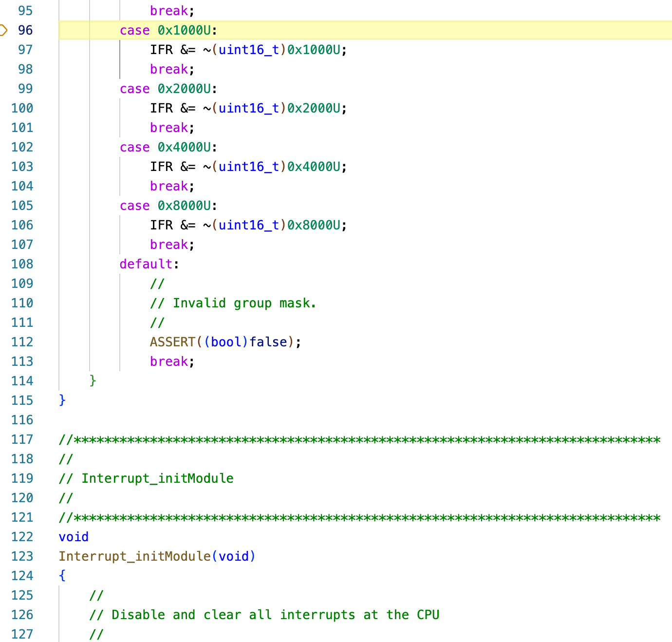The image size is (672, 642).
Task: Click the ASSERT call on line 112
Action: point(173,342)
